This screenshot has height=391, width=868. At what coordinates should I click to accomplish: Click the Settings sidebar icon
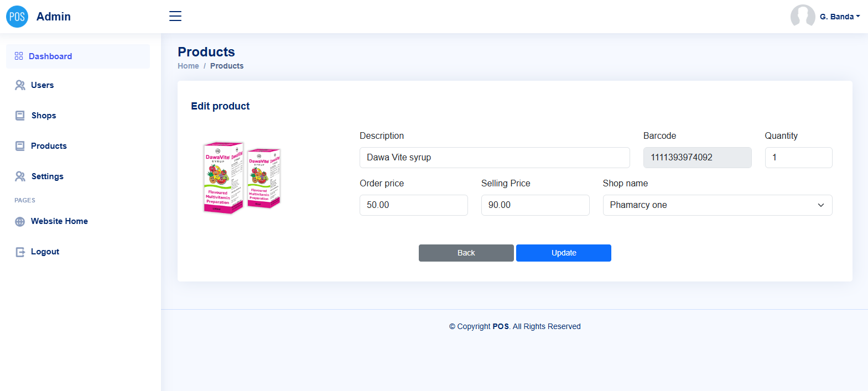click(x=20, y=176)
